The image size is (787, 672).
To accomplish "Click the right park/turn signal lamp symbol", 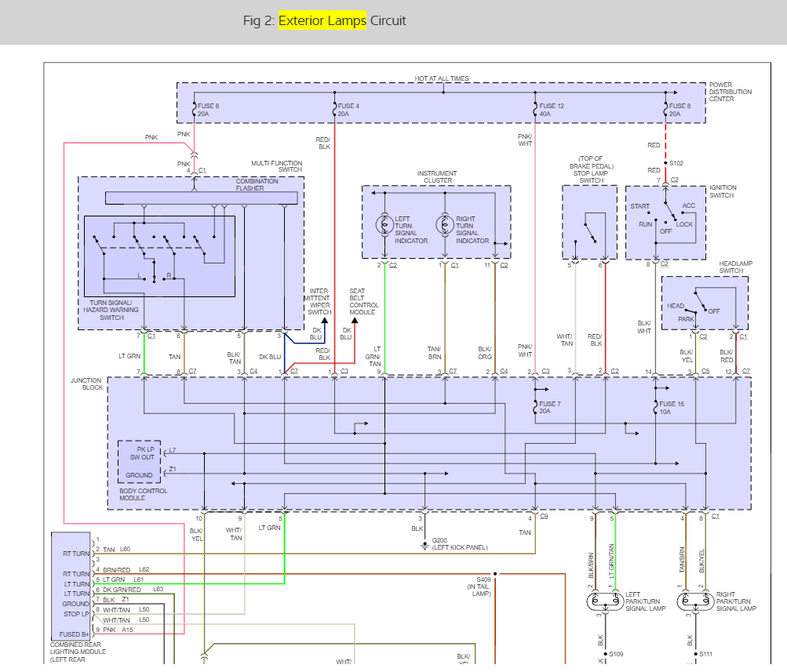I will [x=696, y=601].
